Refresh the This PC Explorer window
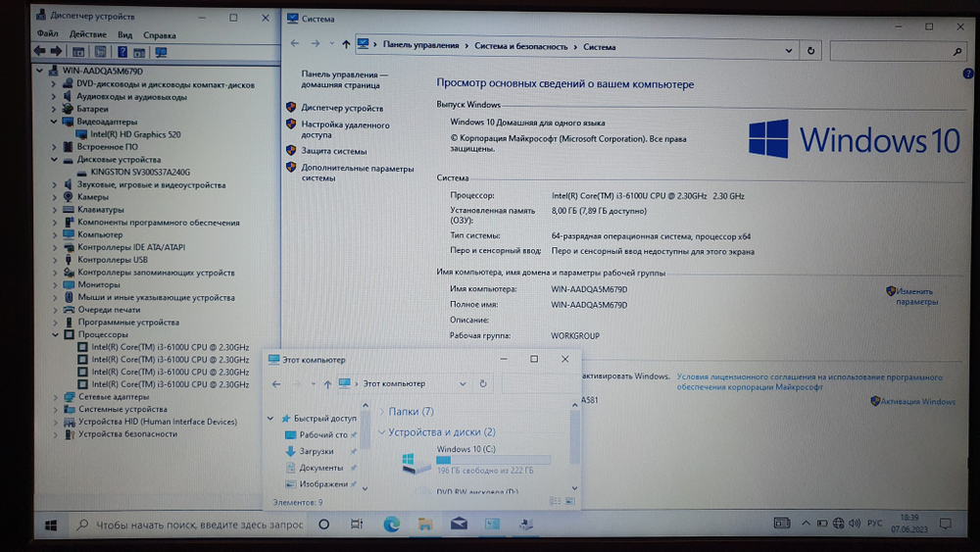This screenshot has height=552, width=980. (482, 383)
